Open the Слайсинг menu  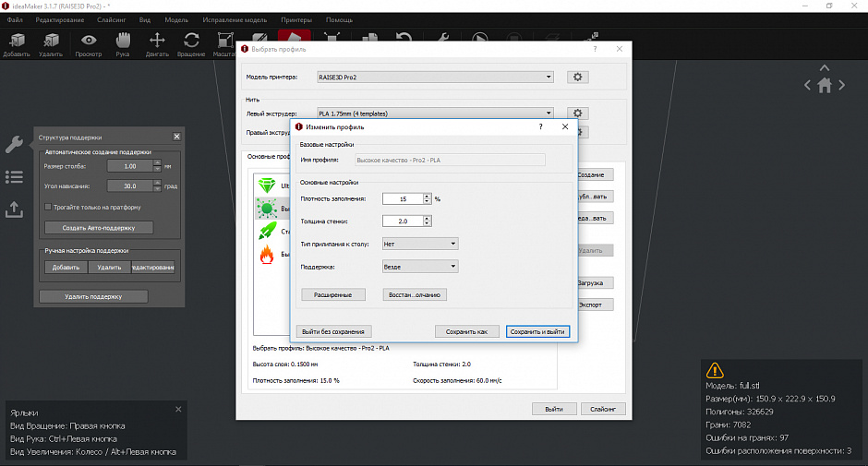111,20
